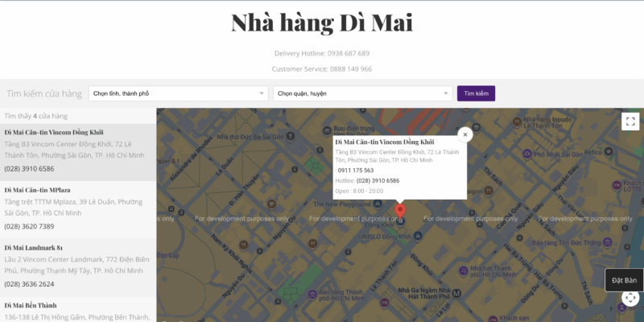Click Nhà hàng Dì Mai page title
This screenshot has width=644, height=322.
click(322, 23)
